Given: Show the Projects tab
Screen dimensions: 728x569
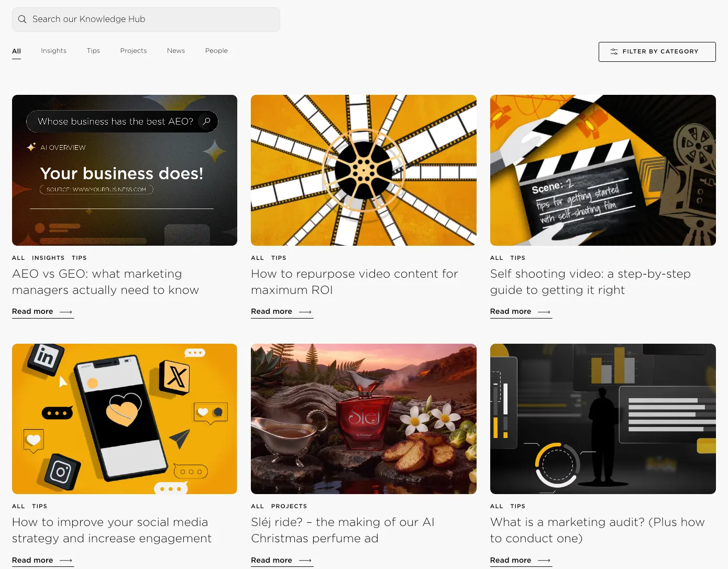Looking at the screenshot, I should coord(133,51).
